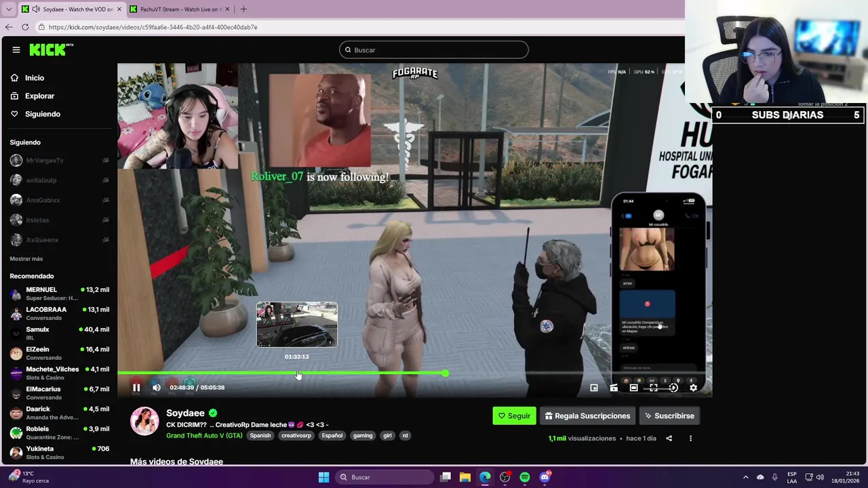Open Robleis recommended channel
The image size is (868, 488).
(60, 433)
